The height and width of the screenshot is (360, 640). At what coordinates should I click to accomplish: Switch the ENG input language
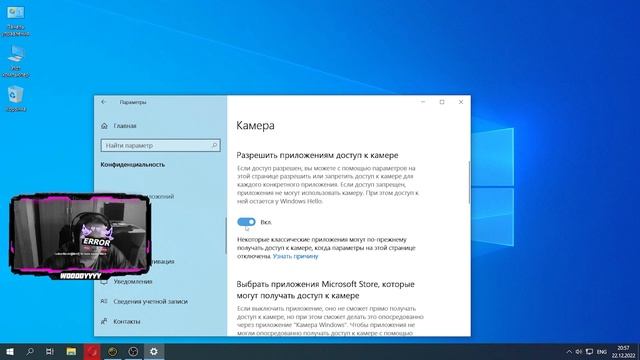click(x=602, y=352)
